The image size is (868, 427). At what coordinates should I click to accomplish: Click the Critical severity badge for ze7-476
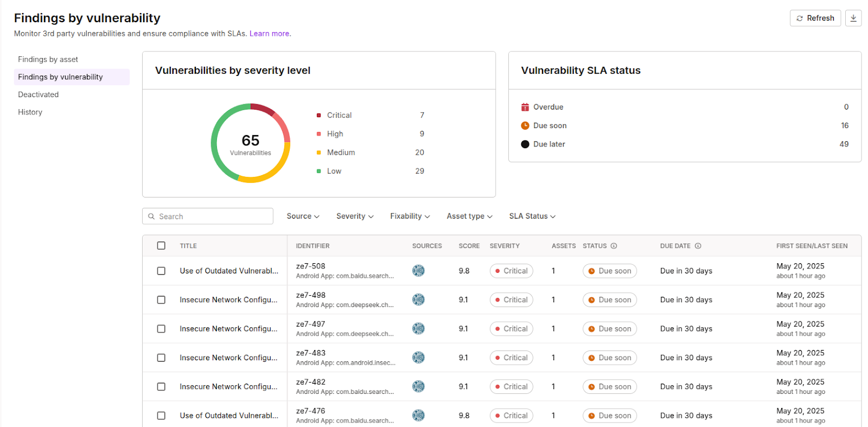click(x=511, y=416)
